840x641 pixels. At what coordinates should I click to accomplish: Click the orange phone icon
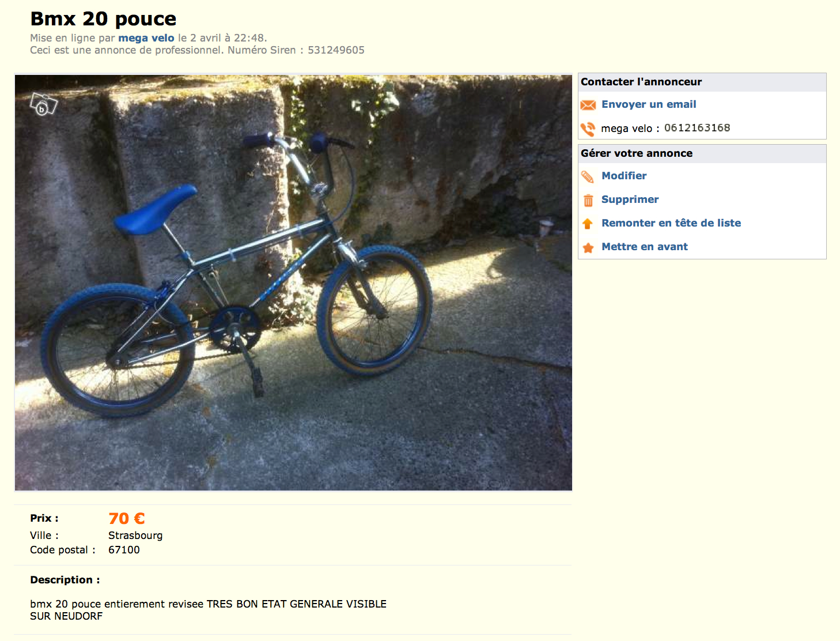pyautogui.click(x=588, y=129)
